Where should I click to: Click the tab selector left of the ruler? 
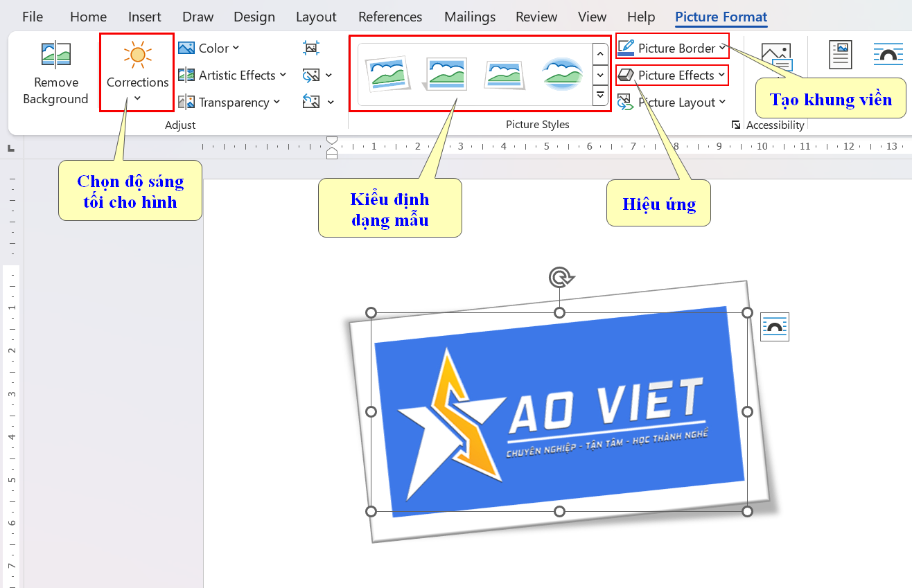click(11, 148)
